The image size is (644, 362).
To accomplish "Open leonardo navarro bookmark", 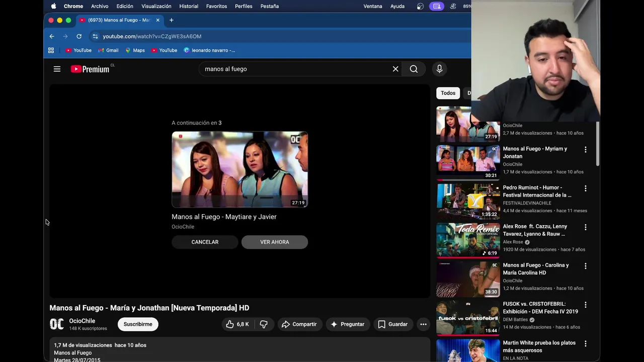I will (x=209, y=50).
